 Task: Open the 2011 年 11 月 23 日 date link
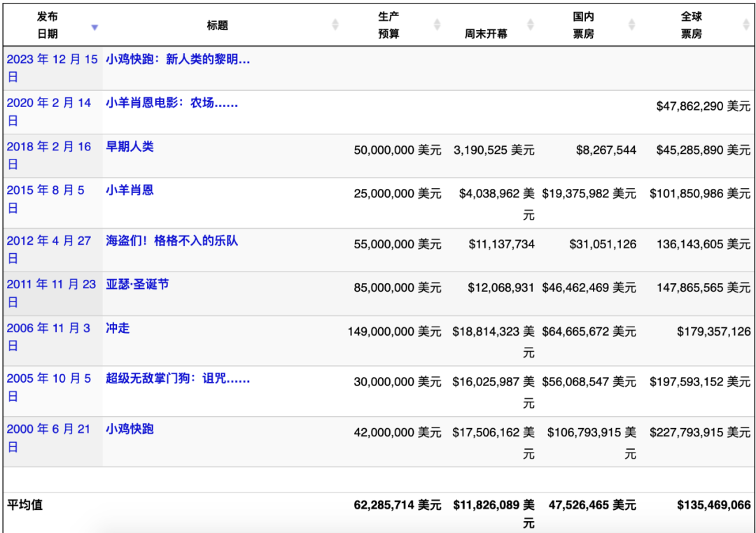[51, 293]
